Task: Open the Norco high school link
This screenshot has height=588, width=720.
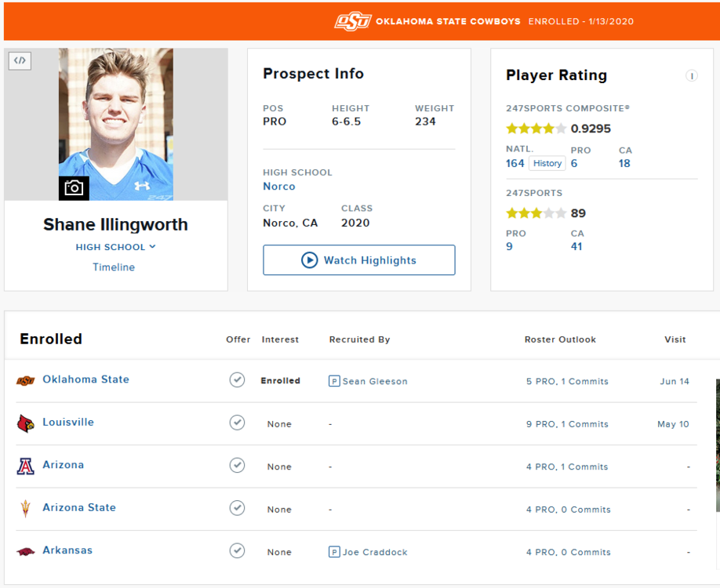Action: click(x=279, y=187)
